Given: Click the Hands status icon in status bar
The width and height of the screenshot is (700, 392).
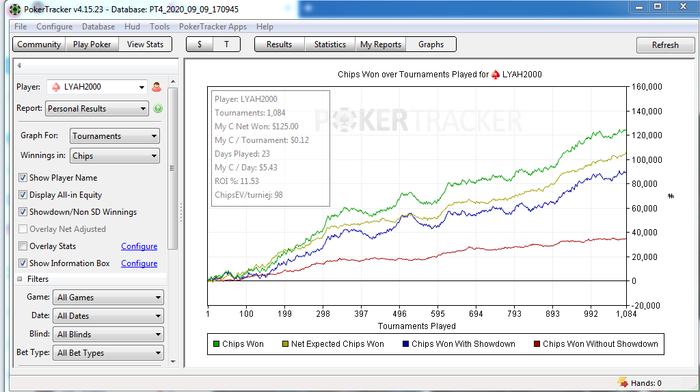Looking at the screenshot, I should click(x=622, y=383).
